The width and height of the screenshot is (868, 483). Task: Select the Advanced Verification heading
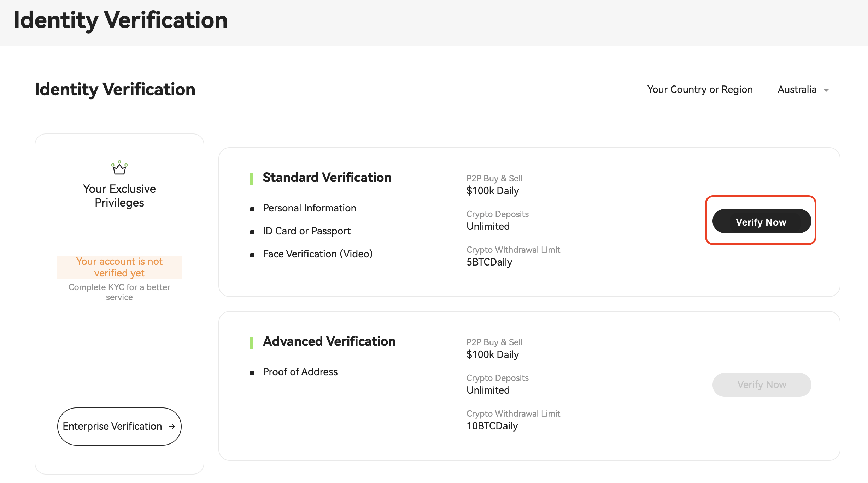[329, 341]
